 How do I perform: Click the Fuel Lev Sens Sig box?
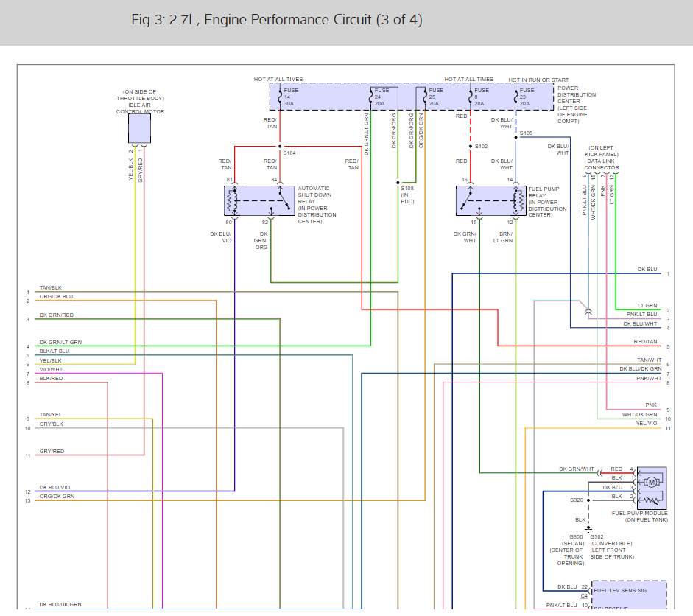629,595
